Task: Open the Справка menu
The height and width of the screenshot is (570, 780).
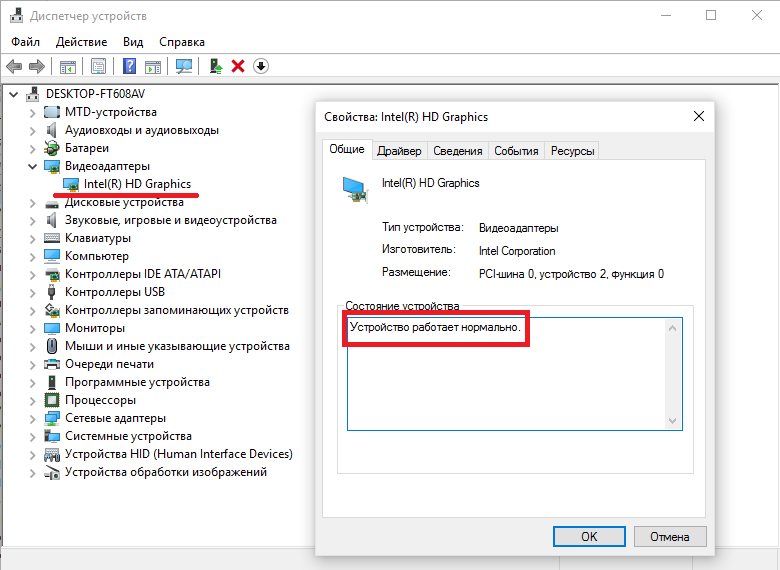Action: pyautogui.click(x=182, y=42)
